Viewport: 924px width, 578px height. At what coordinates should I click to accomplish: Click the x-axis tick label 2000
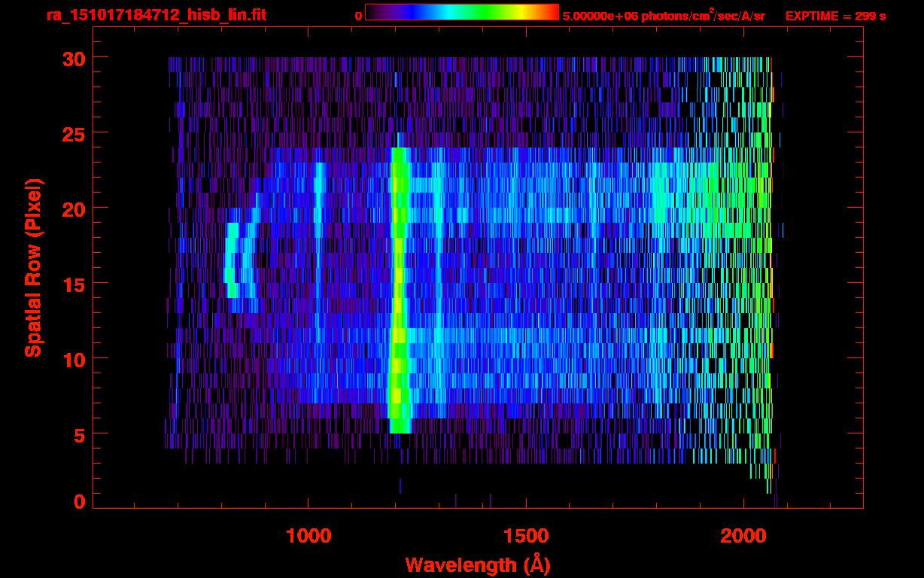[x=743, y=536]
